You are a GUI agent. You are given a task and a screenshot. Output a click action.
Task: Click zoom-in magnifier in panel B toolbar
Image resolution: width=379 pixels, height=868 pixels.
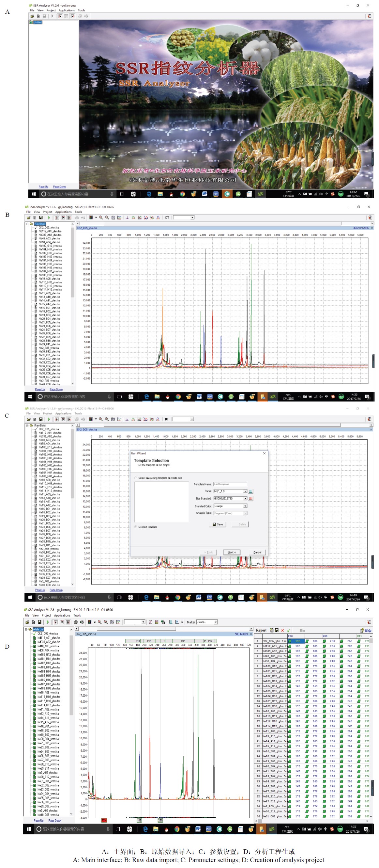click(101, 218)
